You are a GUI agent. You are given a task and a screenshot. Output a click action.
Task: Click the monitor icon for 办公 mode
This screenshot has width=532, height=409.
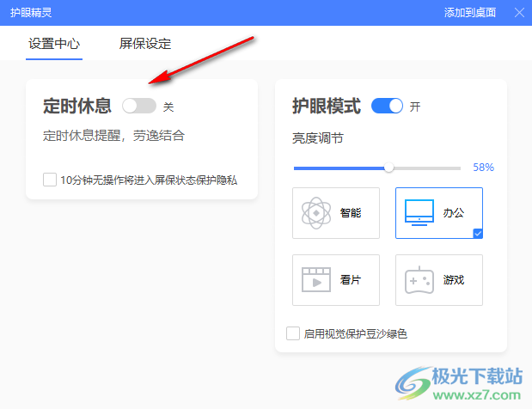(419, 212)
